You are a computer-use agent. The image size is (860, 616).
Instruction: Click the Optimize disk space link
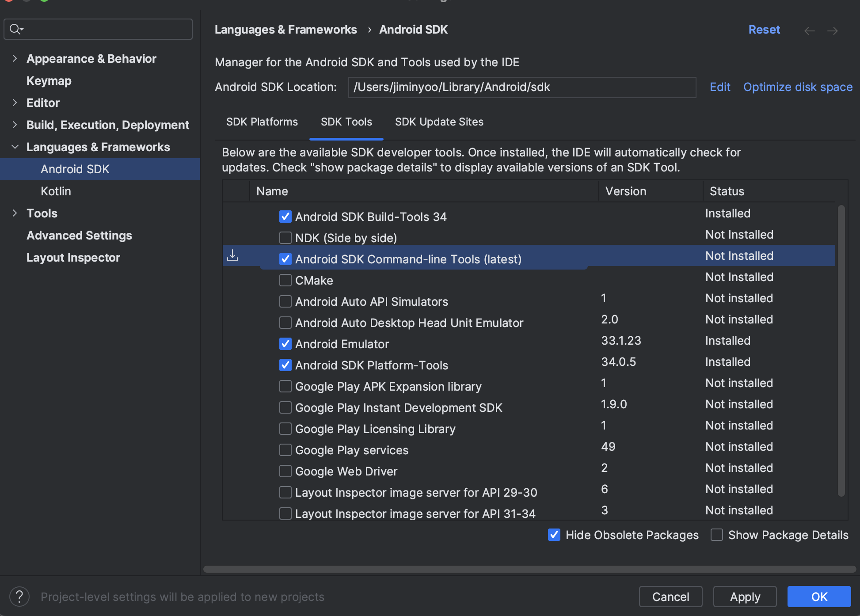coord(798,87)
